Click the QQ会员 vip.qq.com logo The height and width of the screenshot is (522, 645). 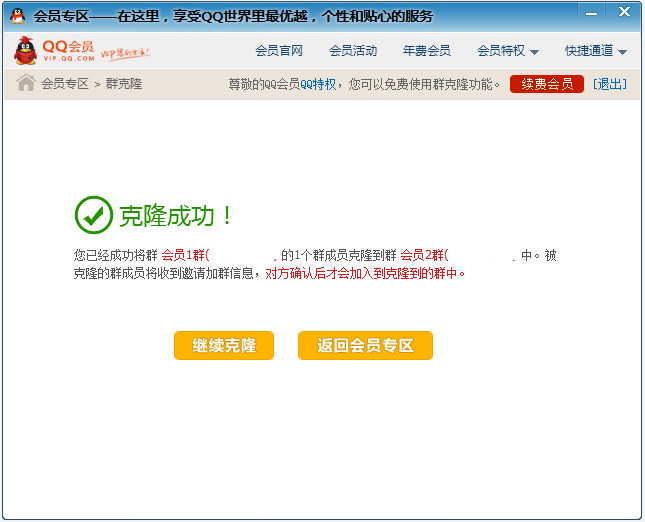click(x=54, y=51)
